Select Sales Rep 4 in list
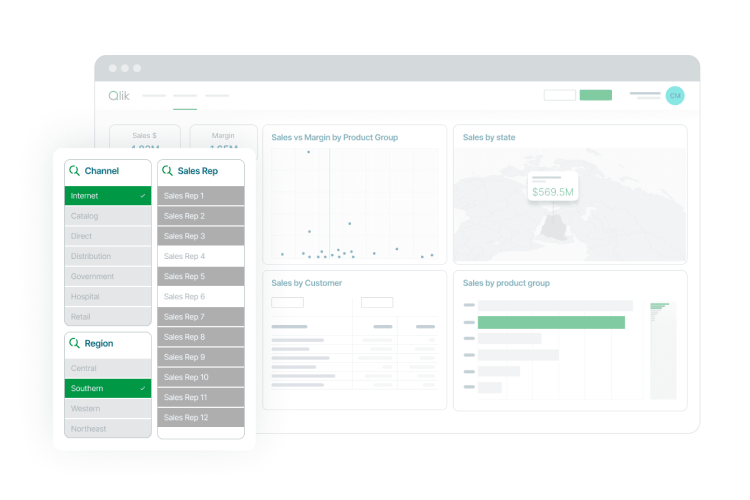This screenshot has height=500, width=750. click(x=200, y=256)
